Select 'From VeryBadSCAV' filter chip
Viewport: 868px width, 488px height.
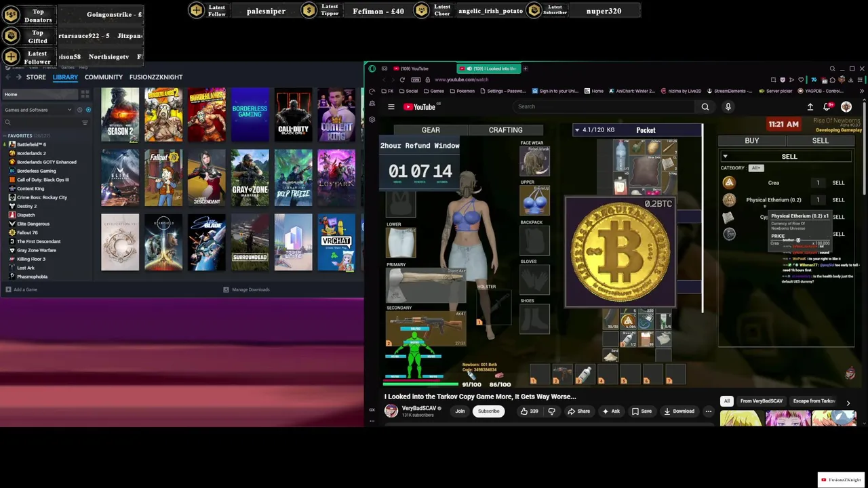coord(762,401)
